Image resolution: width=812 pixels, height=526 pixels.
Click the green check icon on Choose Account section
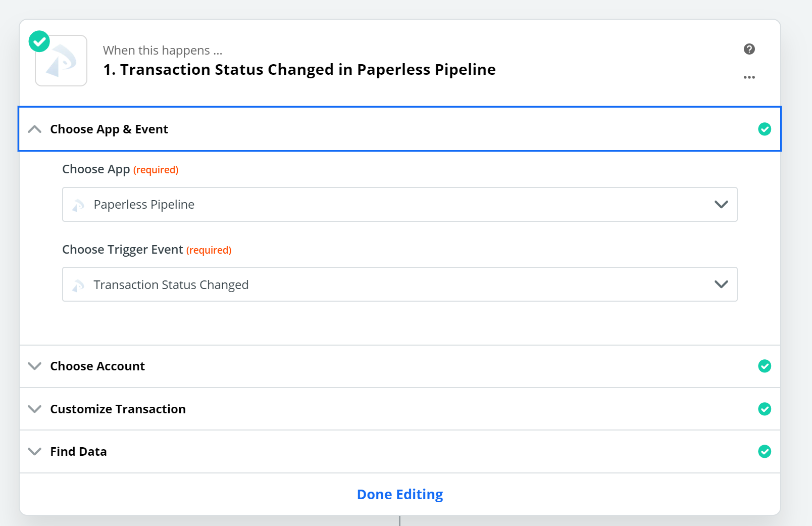[x=765, y=366]
